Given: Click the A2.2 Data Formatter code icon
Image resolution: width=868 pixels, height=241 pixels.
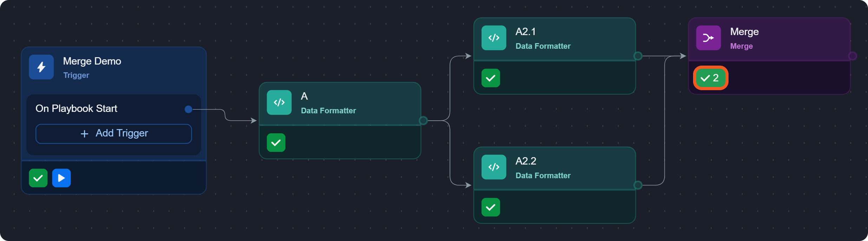Looking at the screenshot, I should click(494, 167).
